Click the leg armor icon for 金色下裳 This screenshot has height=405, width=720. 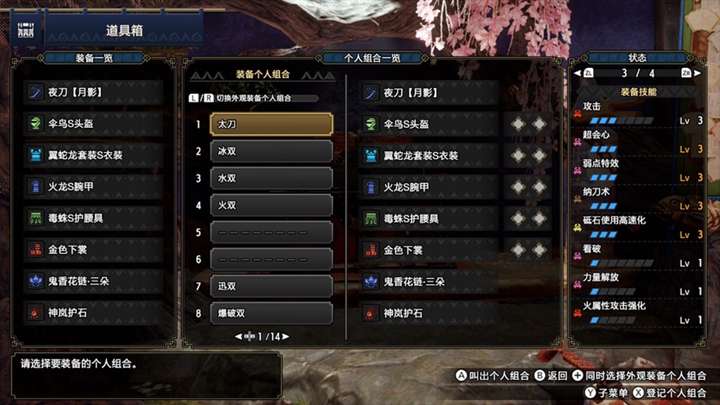click(36, 249)
